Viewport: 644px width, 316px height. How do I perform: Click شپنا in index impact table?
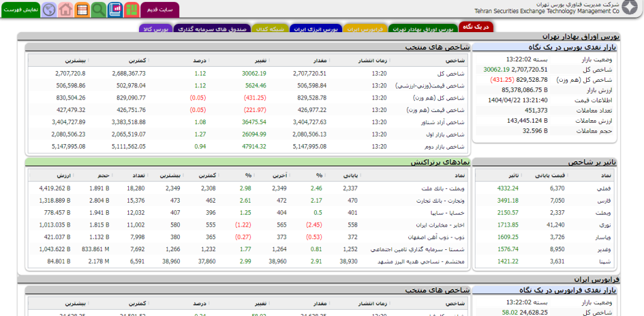click(606, 261)
